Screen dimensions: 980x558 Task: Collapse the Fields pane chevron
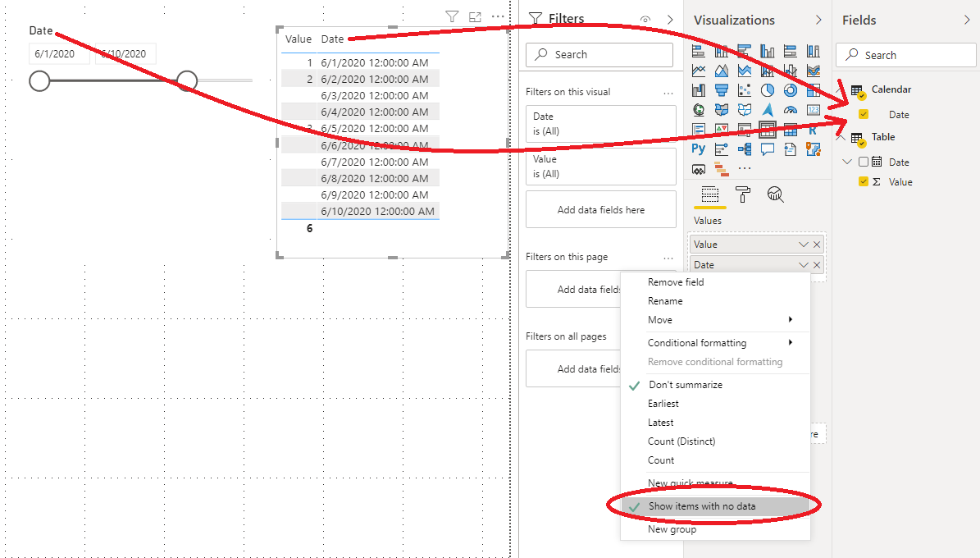point(968,20)
